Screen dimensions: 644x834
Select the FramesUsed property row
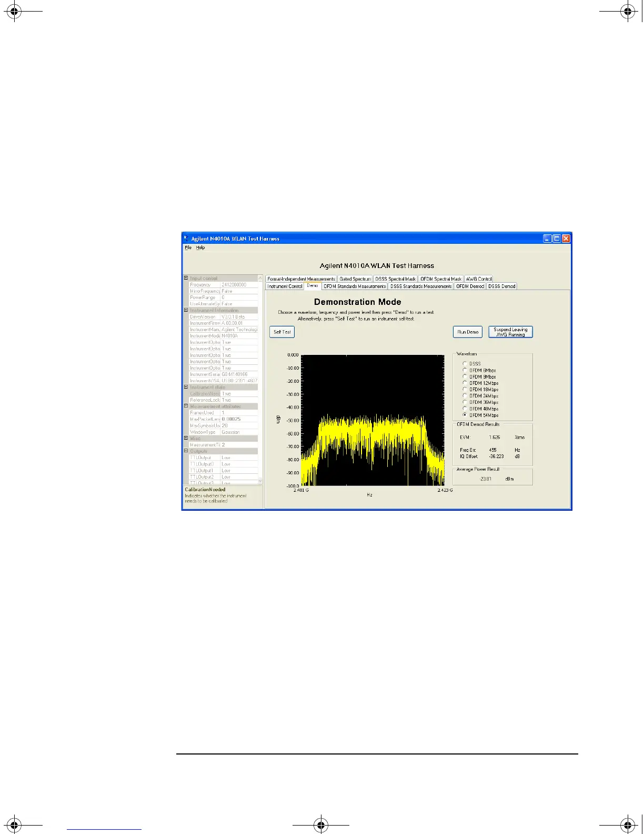click(x=223, y=413)
